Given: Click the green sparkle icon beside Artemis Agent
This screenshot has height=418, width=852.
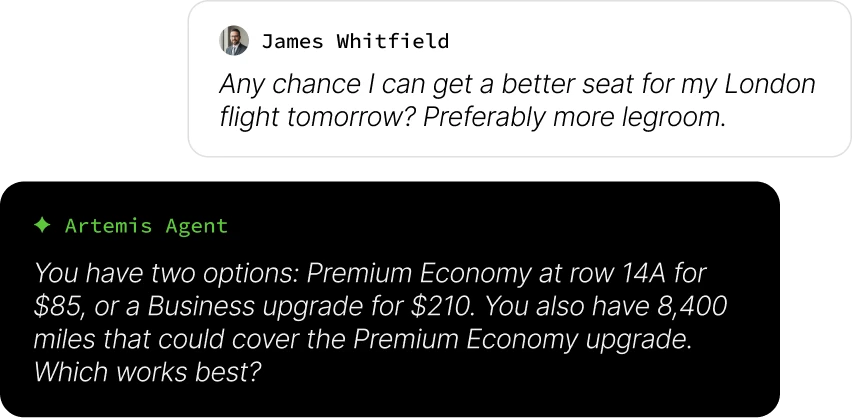Looking at the screenshot, I should click(x=42, y=225).
